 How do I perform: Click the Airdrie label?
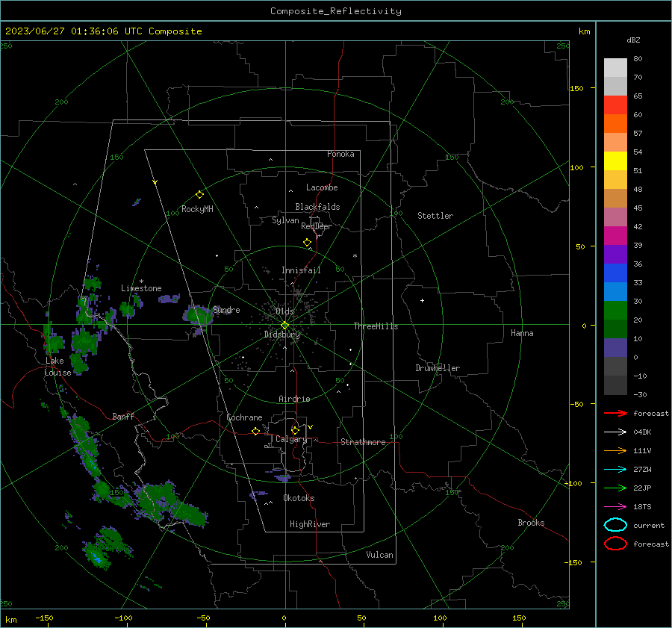coord(294,399)
